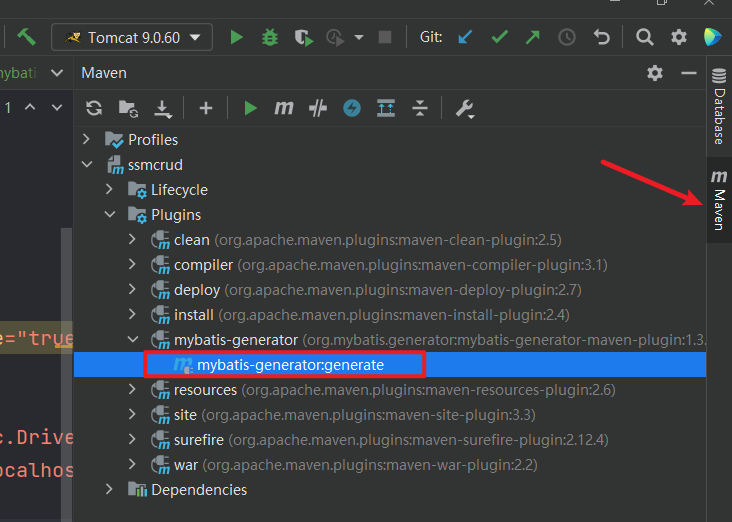Expand the site plugin node
The image size is (732, 522).
click(132, 414)
